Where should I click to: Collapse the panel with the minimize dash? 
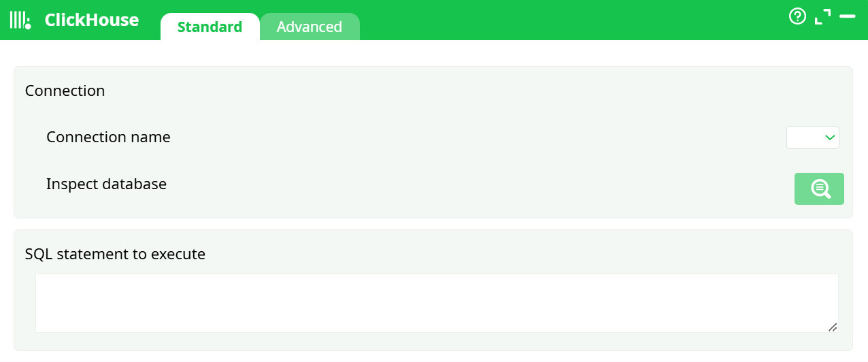(847, 16)
